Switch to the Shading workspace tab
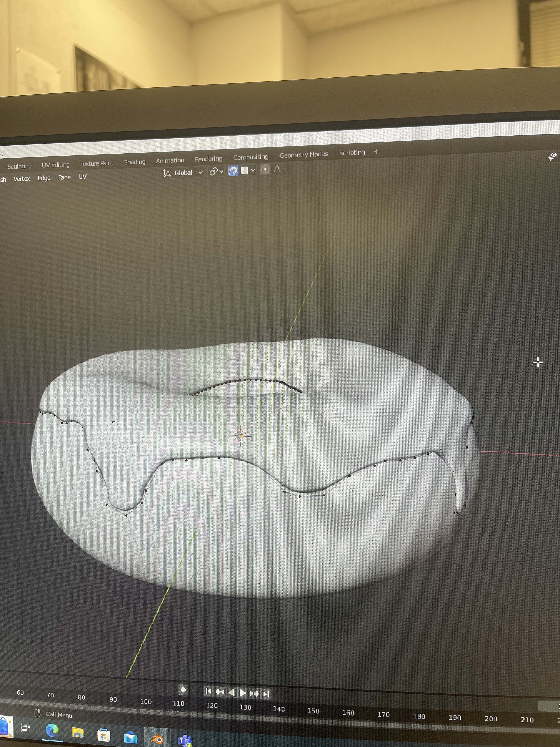 click(135, 162)
